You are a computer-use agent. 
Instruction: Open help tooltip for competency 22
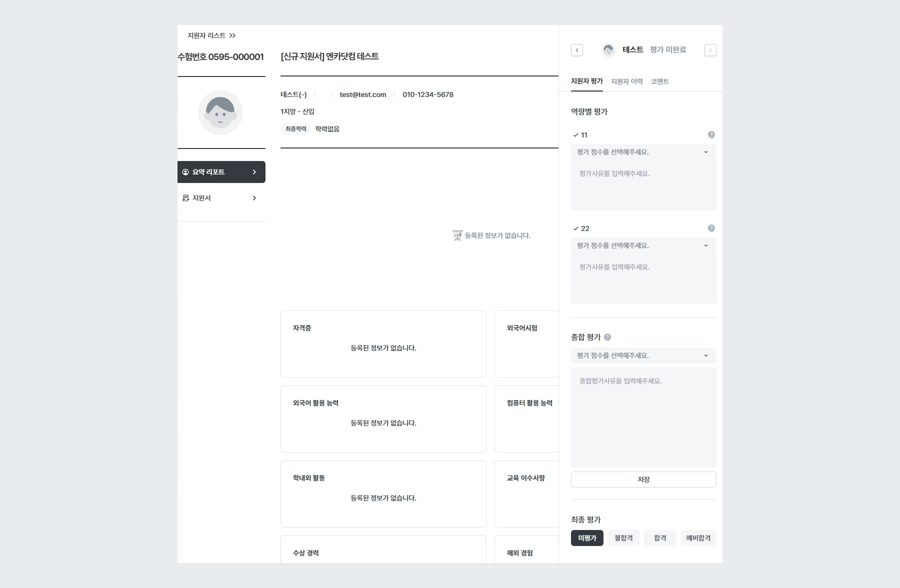coord(711,228)
